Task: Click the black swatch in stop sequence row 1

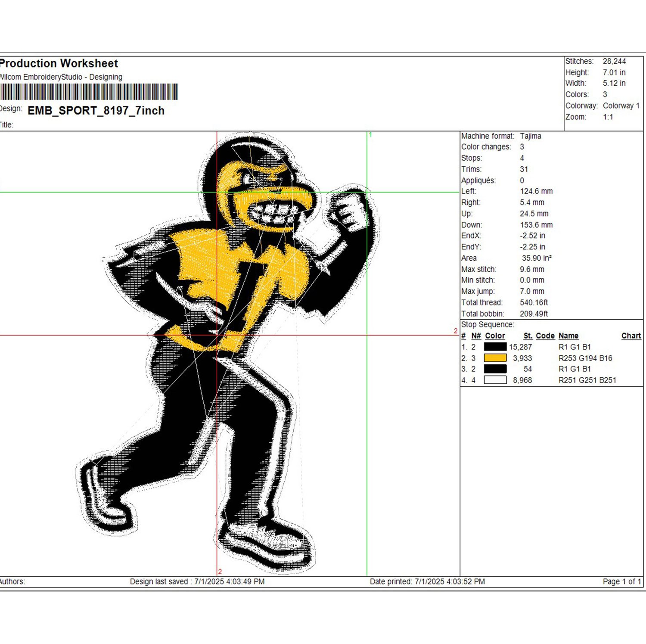Action: pyautogui.click(x=495, y=347)
